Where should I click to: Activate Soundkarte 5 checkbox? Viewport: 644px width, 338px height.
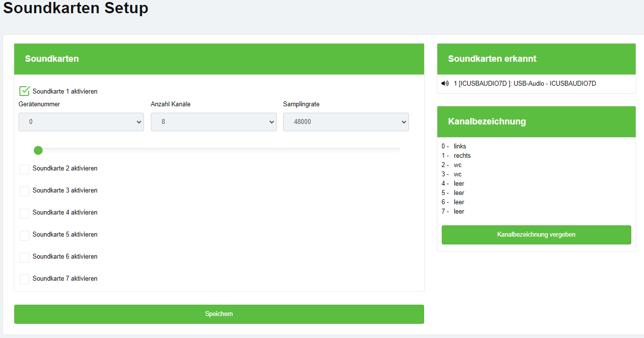coord(24,235)
